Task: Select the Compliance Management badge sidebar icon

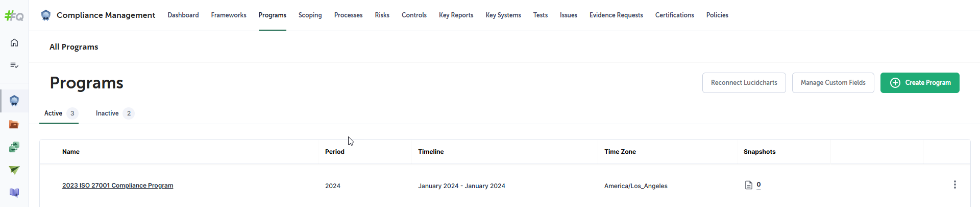Action: tap(14, 101)
